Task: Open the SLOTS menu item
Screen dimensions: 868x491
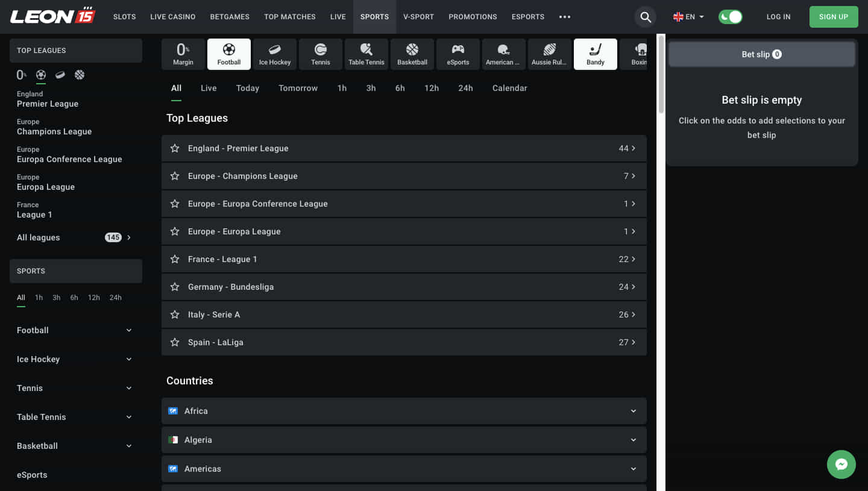Action: pos(124,17)
